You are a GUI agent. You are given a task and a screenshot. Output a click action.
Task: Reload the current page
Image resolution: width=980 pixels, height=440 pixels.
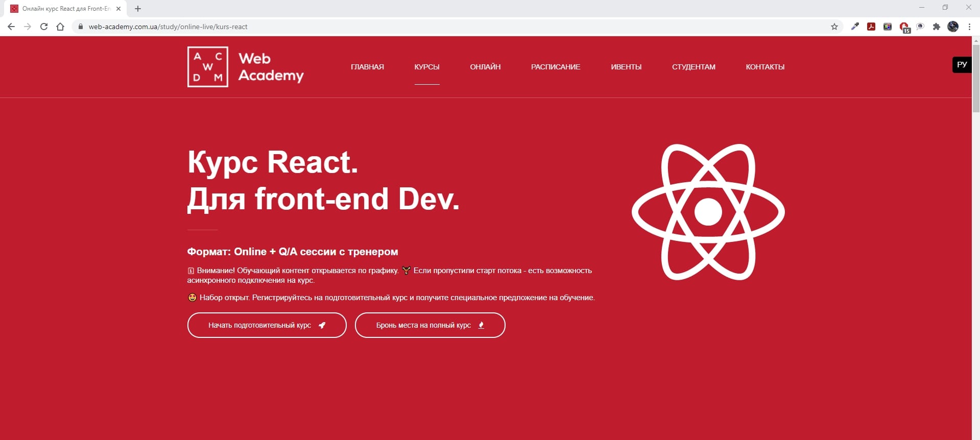pos(44,27)
